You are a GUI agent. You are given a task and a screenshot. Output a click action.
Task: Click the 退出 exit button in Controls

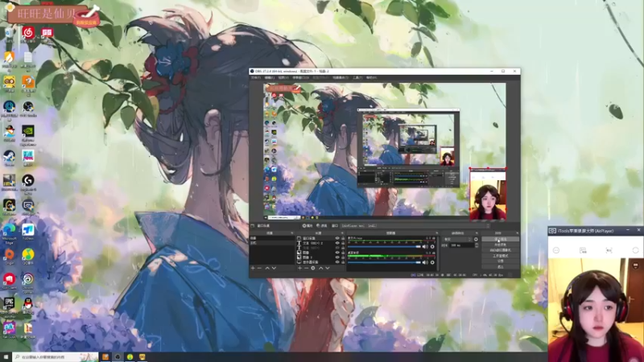500,267
